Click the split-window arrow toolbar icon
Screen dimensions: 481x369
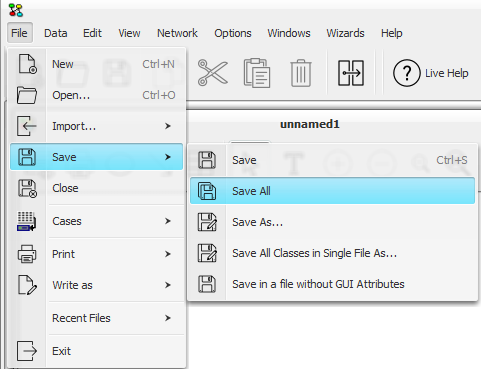click(x=351, y=73)
